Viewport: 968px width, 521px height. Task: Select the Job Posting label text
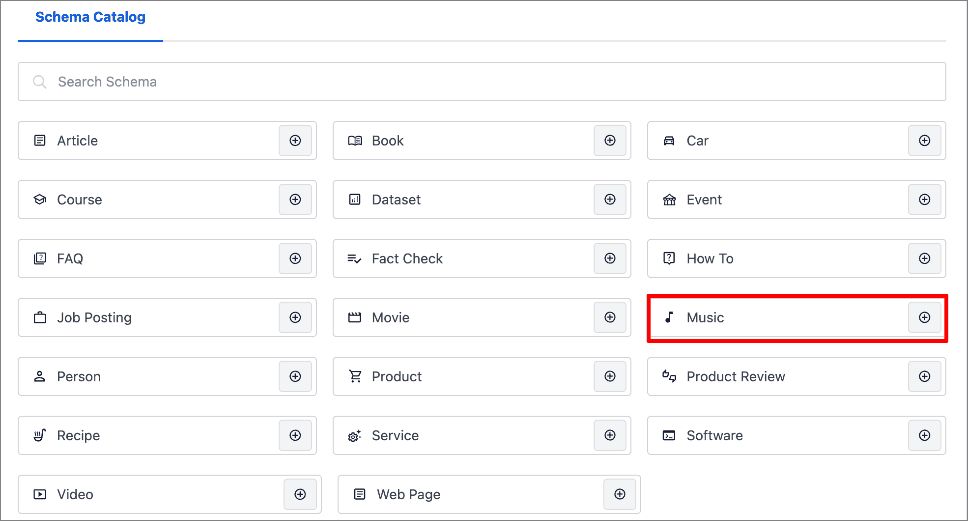pos(94,317)
